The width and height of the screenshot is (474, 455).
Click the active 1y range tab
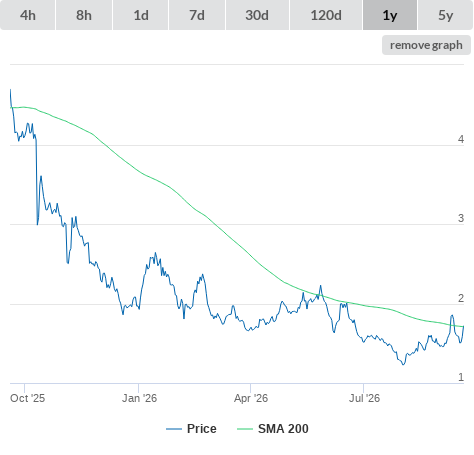(390, 15)
